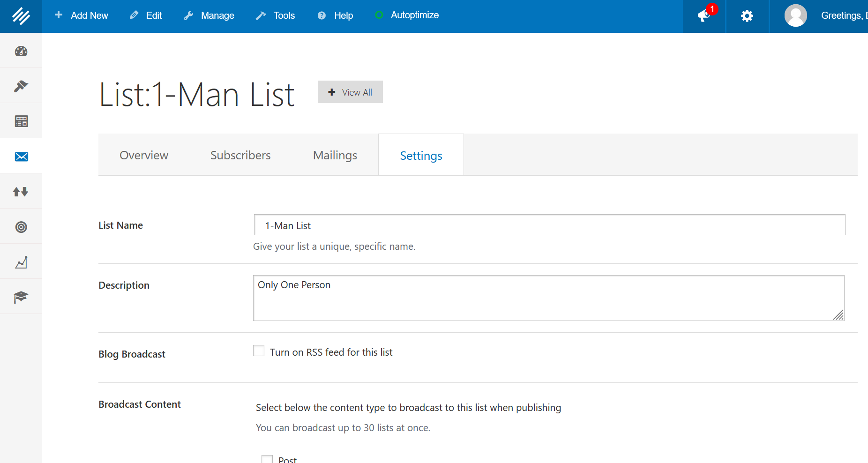Select the pushpin icon in the sidebar
Viewport: 868px width, 463px height.
21,86
